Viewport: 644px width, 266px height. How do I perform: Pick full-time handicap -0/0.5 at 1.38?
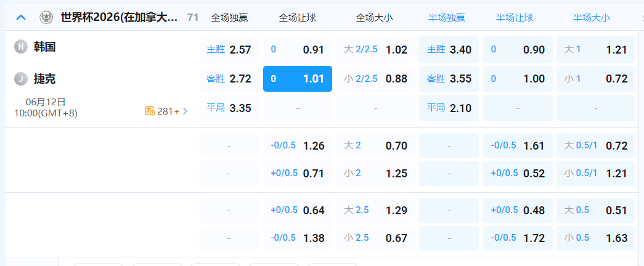[x=298, y=238]
